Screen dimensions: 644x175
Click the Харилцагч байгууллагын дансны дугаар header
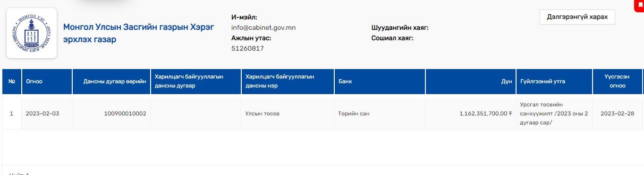pyautogui.click(x=195, y=81)
